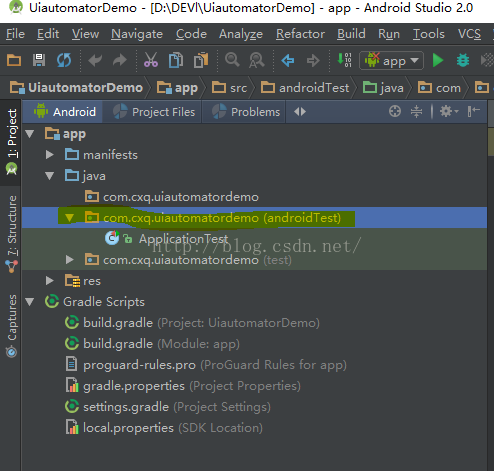This screenshot has width=494, height=471.
Task: Click the Synchronize refresh icon
Action: [64, 60]
